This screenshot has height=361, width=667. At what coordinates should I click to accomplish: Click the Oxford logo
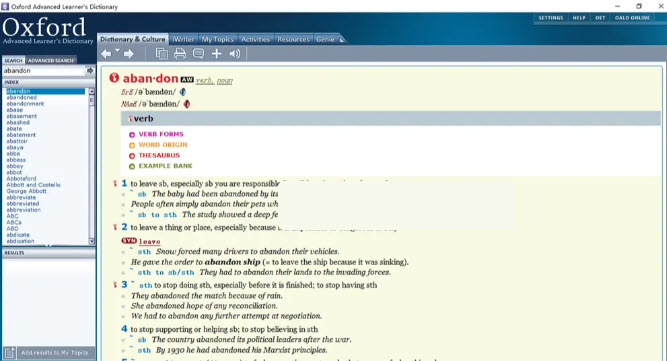47,31
